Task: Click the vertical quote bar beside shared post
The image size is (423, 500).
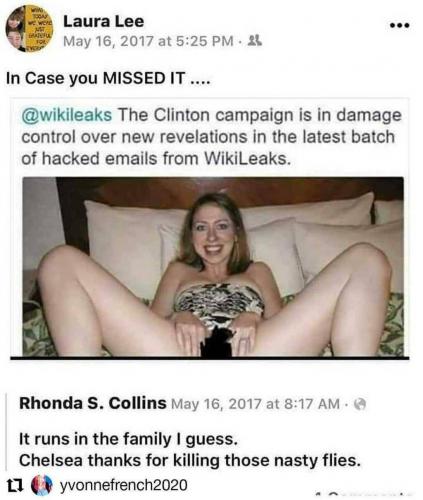Action: point(7,431)
